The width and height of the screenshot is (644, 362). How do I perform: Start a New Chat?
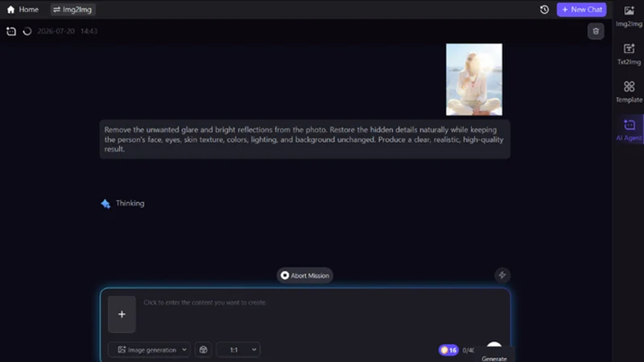581,10
